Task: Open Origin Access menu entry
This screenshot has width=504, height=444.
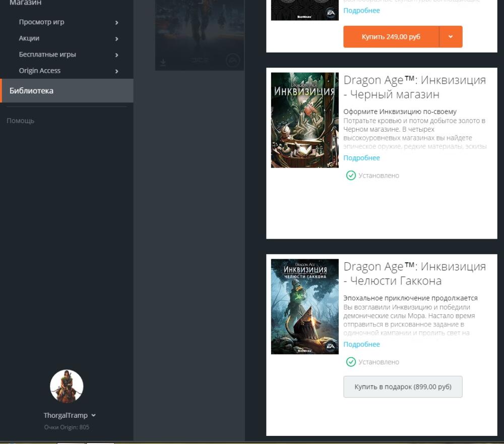Action: point(39,71)
